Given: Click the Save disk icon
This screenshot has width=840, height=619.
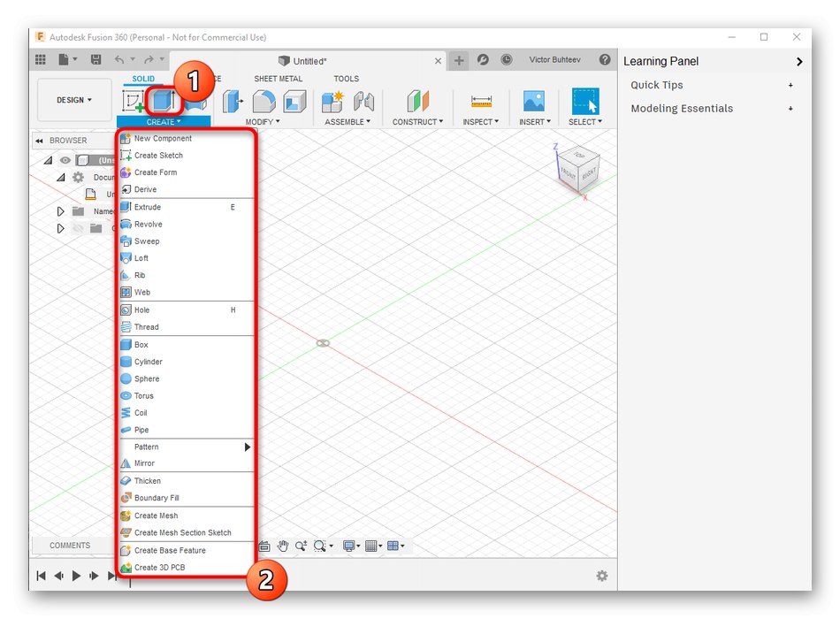Looking at the screenshot, I should [95, 59].
